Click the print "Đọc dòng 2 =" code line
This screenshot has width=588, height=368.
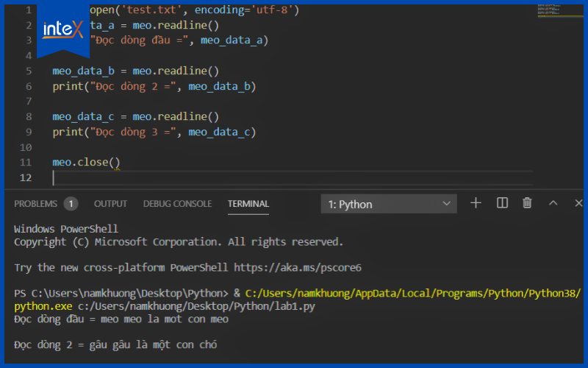154,86
